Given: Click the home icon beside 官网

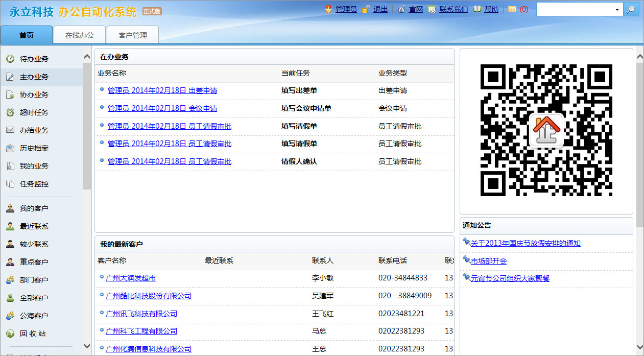Looking at the screenshot, I should (401, 9).
